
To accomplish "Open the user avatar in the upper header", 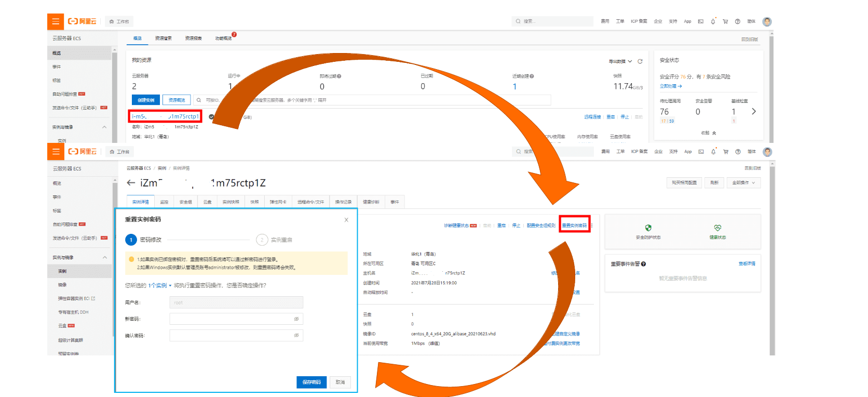I will (767, 21).
